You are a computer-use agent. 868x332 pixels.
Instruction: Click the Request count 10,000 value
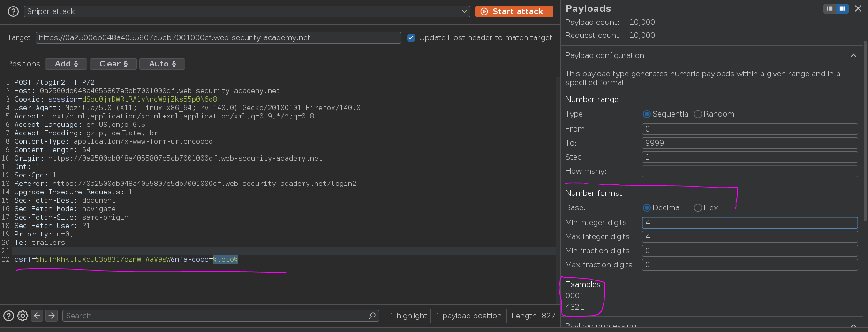point(642,35)
